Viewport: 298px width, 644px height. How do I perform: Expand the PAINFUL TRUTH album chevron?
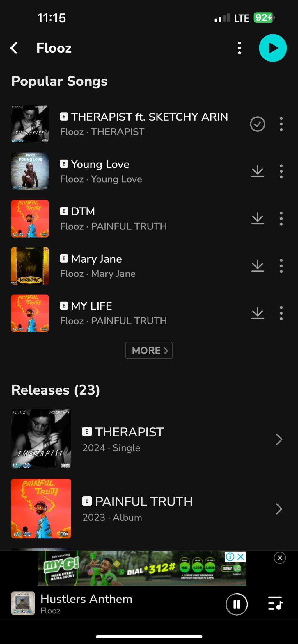click(279, 509)
